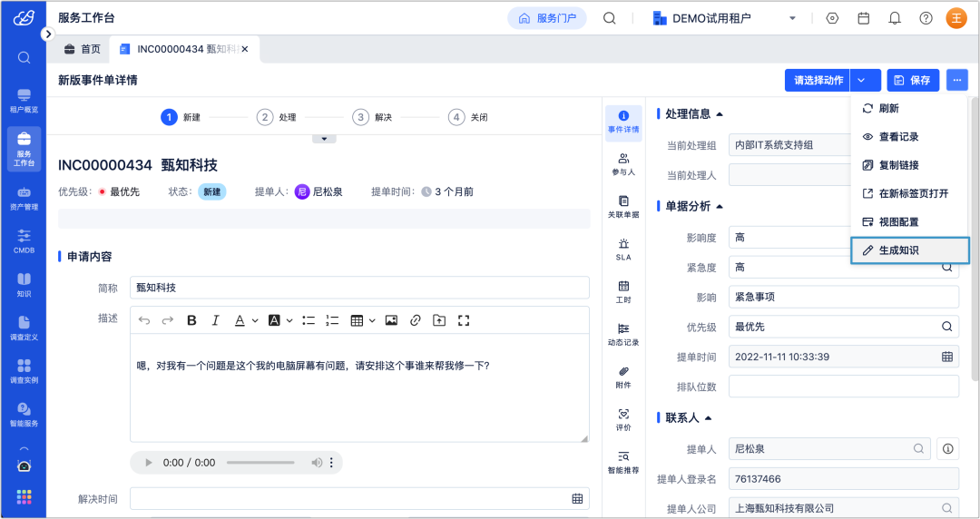Image resolution: width=980 pixels, height=519 pixels.
Task: Open the 附件 attachments panel
Action: coord(623,377)
